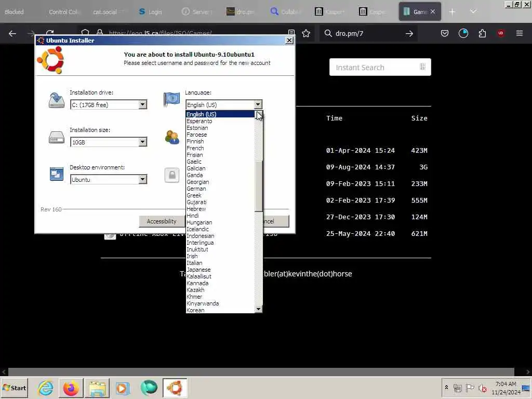Choose Khmer in the language list
532x399 pixels.
(194, 297)
